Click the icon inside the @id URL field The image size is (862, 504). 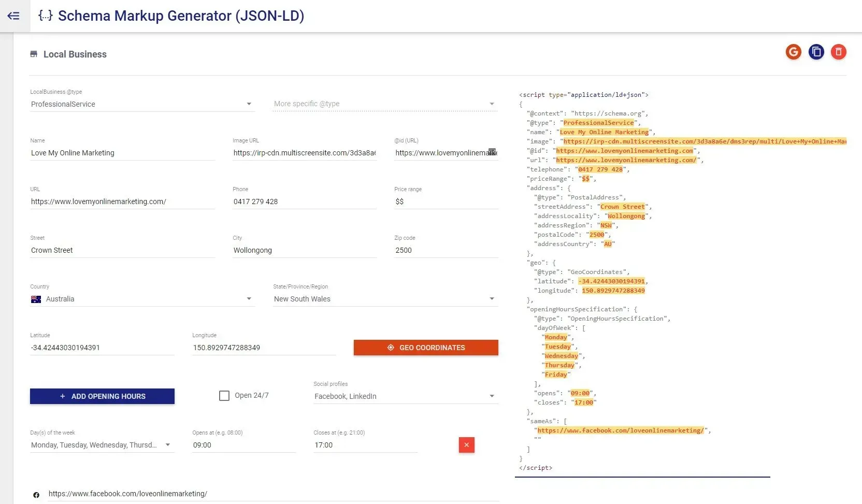(492, 152)
